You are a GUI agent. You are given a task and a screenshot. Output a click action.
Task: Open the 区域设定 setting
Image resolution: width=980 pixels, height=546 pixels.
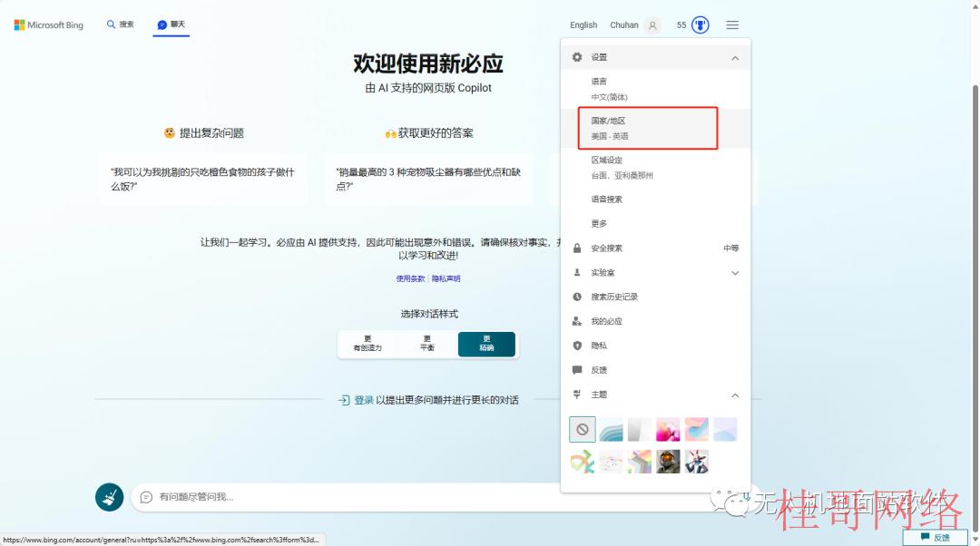tap(656, 168)
